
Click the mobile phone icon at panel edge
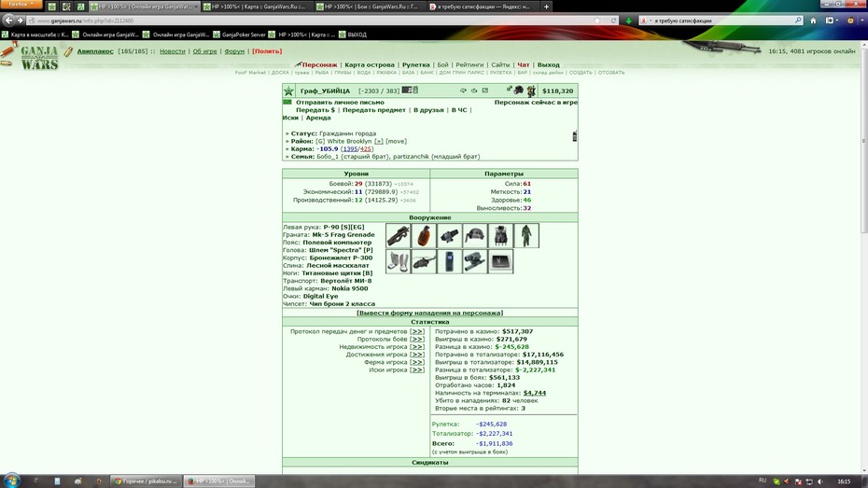[575, 135]
